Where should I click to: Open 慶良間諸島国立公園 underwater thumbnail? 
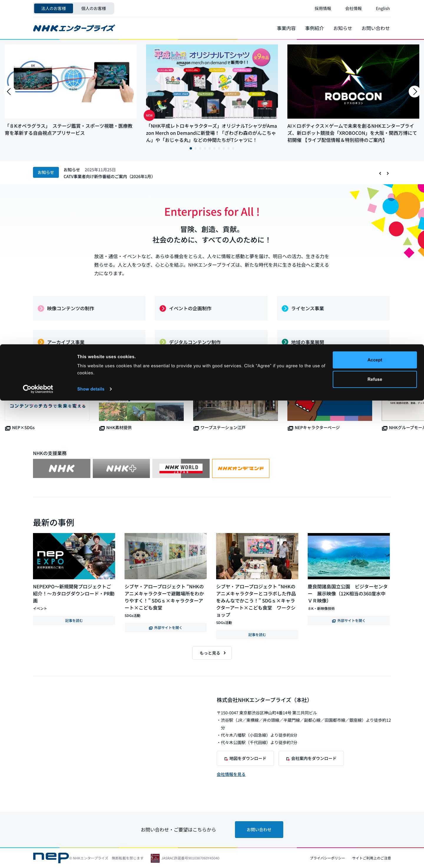pyautogui.click(x=349, y=556)
